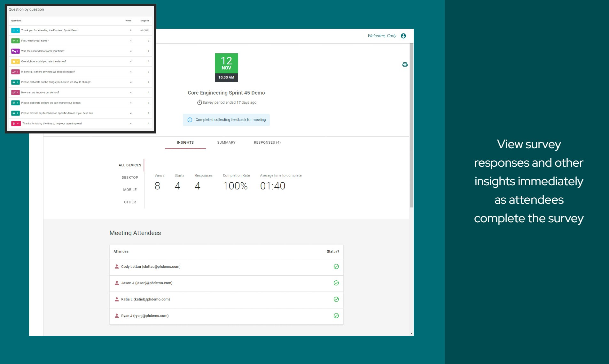Viewport: 609px width, 364px height.
Task: Click 'How can we improve our demos?' row
Action: [80, 93]
